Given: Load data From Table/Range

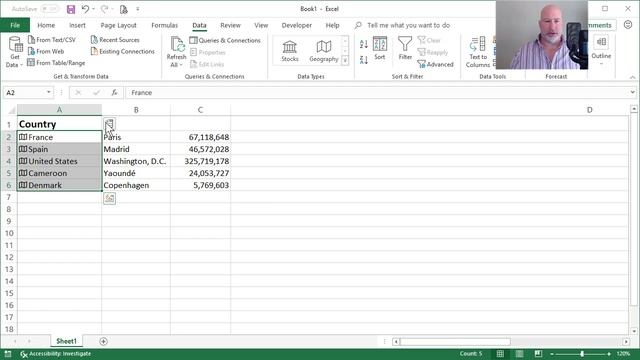Looking at the screenshot, I should [x=56, y=62].
